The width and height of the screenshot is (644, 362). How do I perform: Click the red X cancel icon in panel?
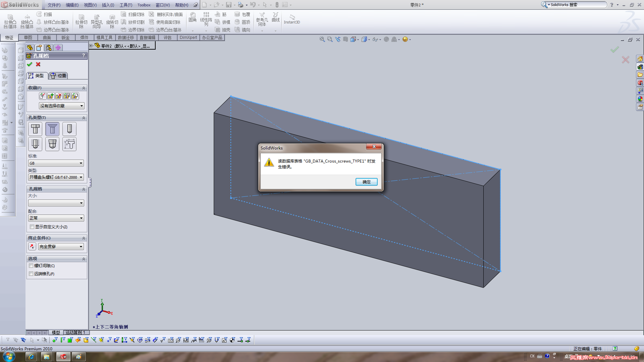pyautogui.click(x=38, y=64)
